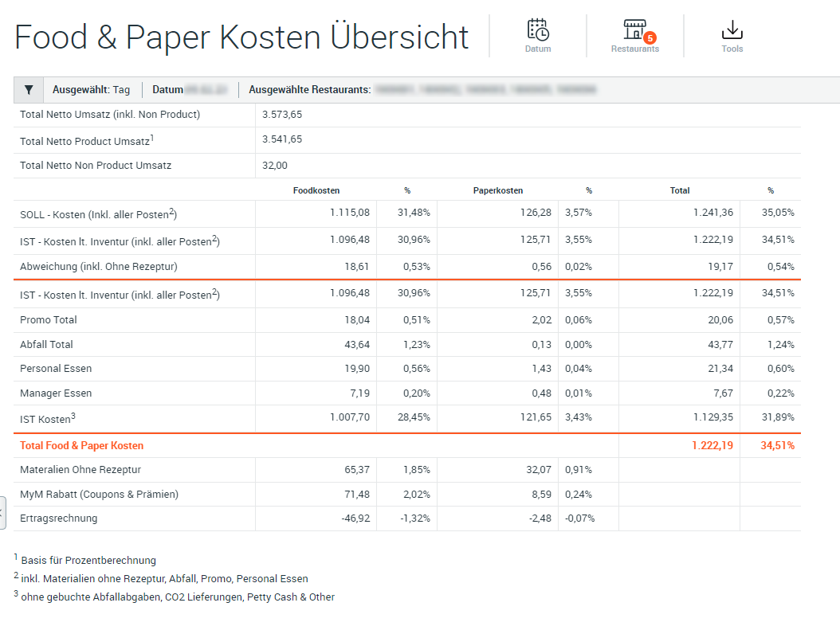
Task: Click the 35,05% total percentage
Action: click(778, 213)
